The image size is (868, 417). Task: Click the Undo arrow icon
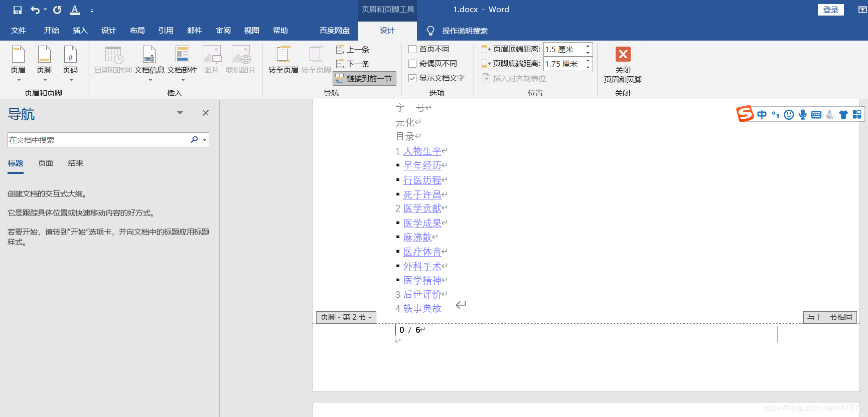point(35,10)
